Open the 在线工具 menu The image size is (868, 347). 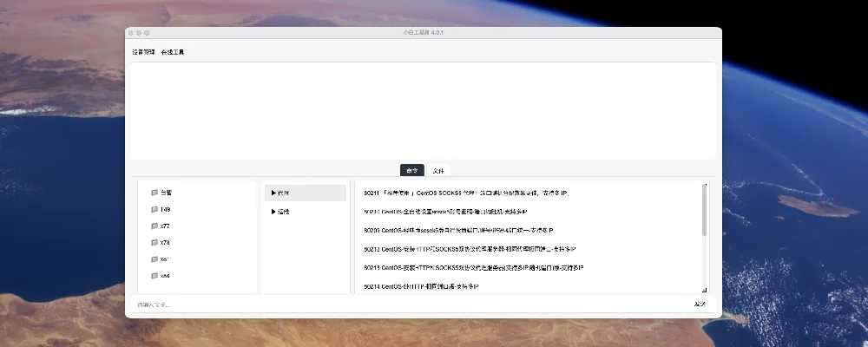pyautogui.click(x=173, y=52)
